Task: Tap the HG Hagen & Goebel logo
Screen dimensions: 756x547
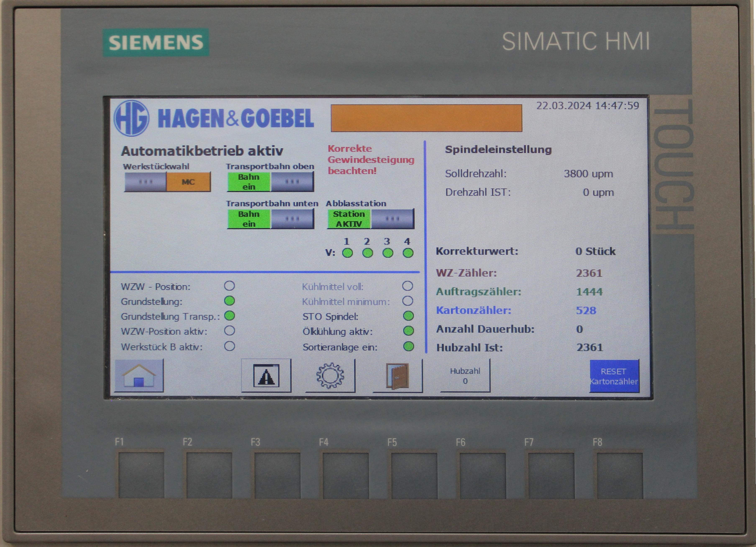Action: 214,118
